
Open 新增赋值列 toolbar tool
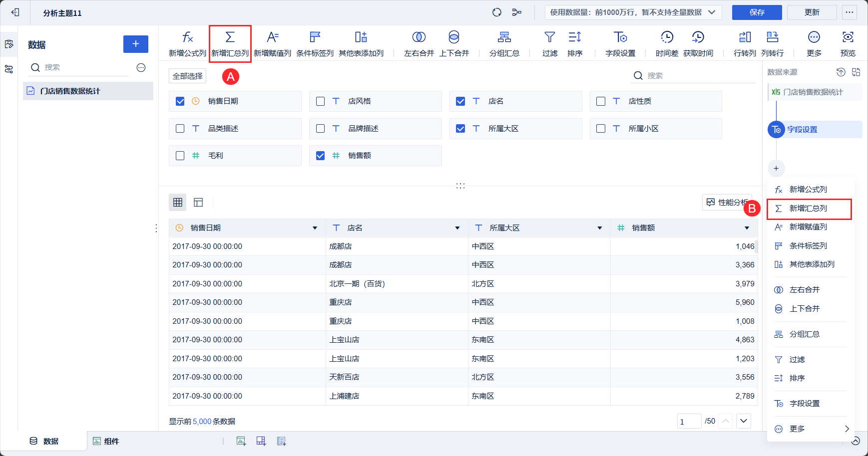tap(272, 43)
